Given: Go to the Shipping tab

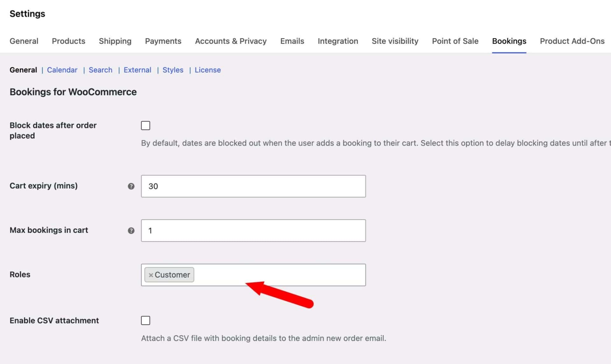Looking at the screenshot, I should tap(115, 41).
